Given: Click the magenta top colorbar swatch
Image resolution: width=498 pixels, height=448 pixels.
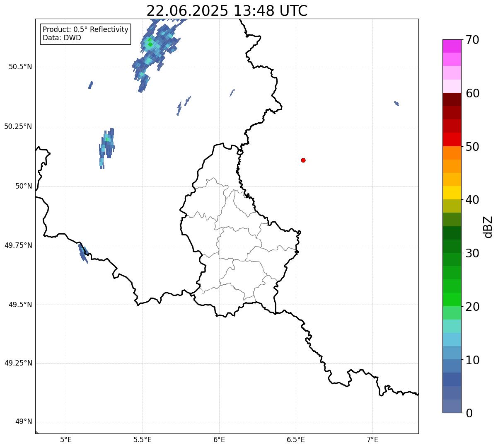Looking at the screenshot, I should click(x=452, y=46).
